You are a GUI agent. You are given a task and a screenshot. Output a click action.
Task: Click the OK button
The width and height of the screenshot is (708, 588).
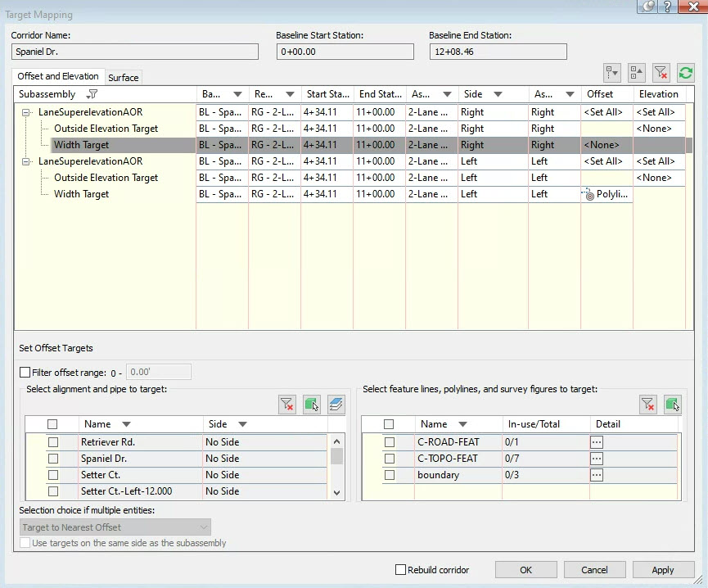pos(526,569)
